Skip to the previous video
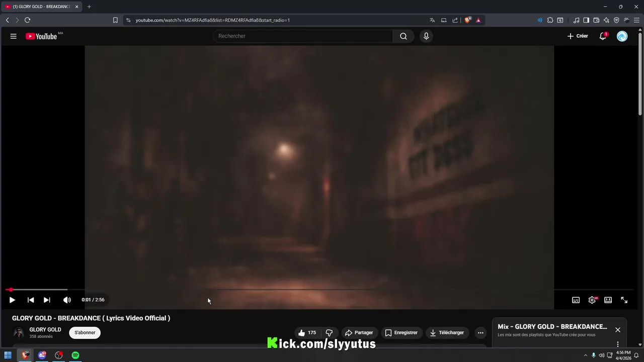The image size is (644, 362). coord(31,300)
